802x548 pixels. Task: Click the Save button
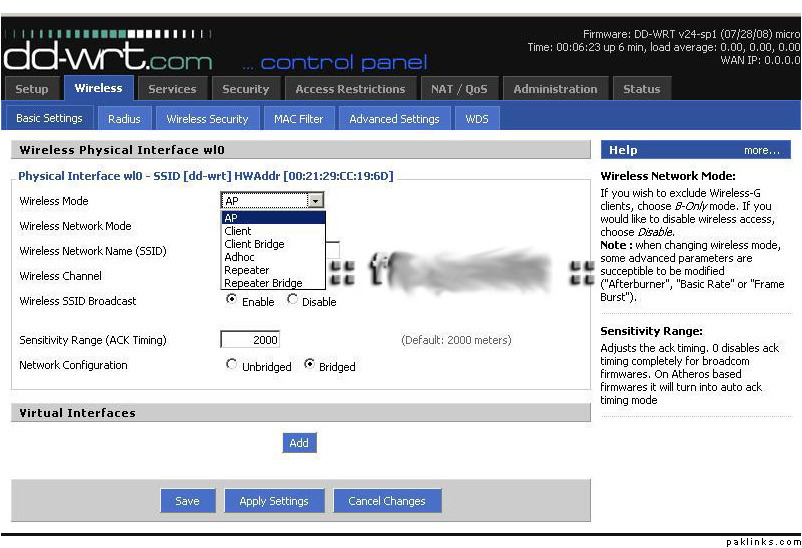(x=187, y=501)
